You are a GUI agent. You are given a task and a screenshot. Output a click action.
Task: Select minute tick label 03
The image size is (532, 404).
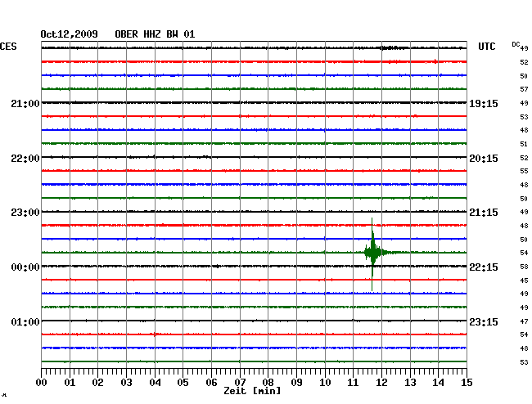[127, 383]
